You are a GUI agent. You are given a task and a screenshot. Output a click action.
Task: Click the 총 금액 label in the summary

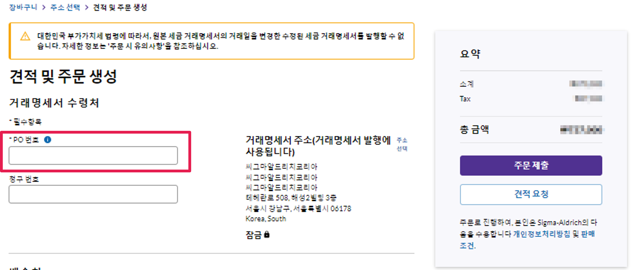474,130
